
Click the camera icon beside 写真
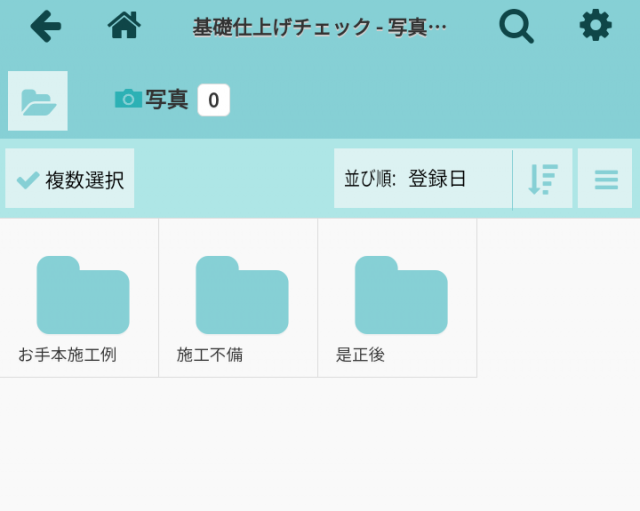click(x=128, y=99)
